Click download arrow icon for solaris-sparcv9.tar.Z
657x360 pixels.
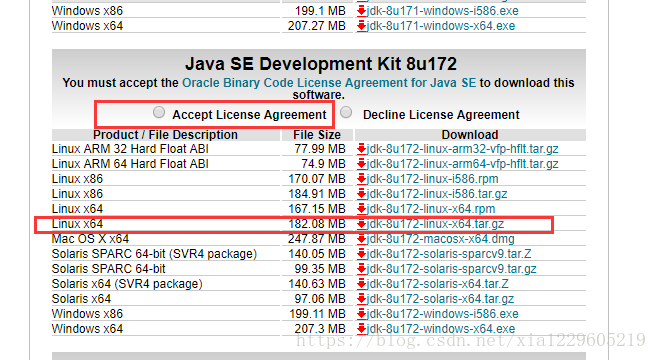(x=361, y=254)
